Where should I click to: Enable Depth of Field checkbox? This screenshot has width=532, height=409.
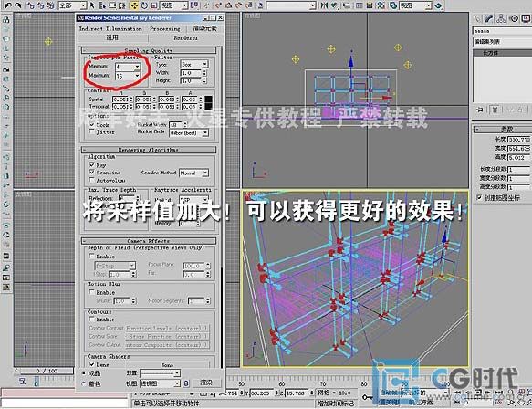click(91, 256)
